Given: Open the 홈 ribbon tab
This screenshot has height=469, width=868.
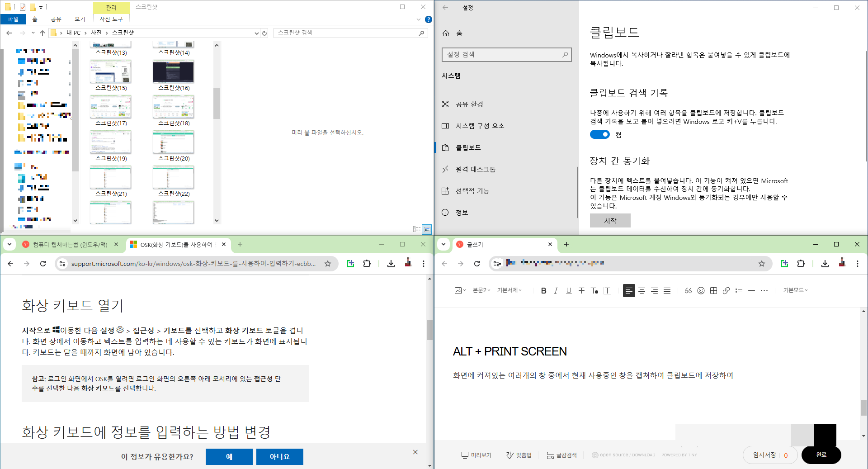Looking at the screenshot, I should (35, 19).
